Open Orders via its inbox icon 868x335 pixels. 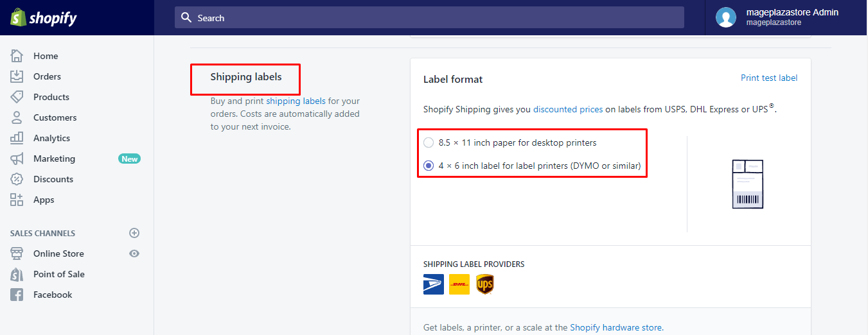tap(17, 76)
